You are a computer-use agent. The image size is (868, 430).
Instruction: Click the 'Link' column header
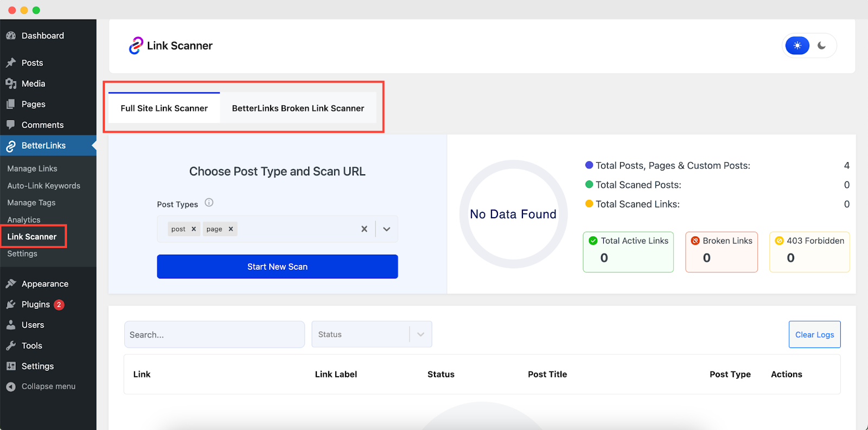point(142,375)
